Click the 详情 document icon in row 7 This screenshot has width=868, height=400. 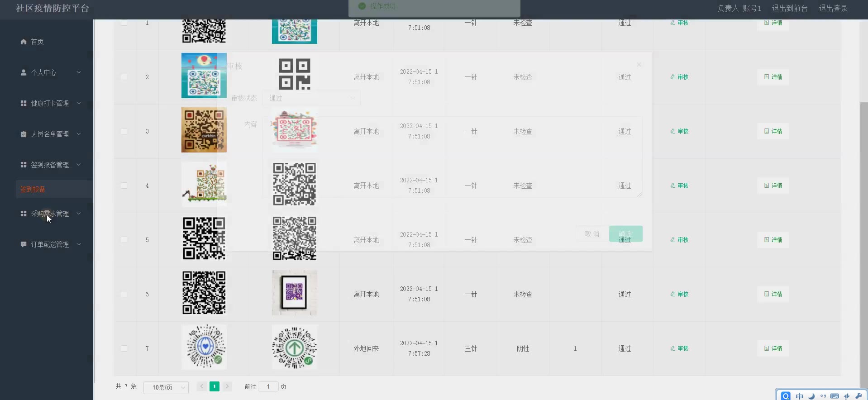point(767,348)
